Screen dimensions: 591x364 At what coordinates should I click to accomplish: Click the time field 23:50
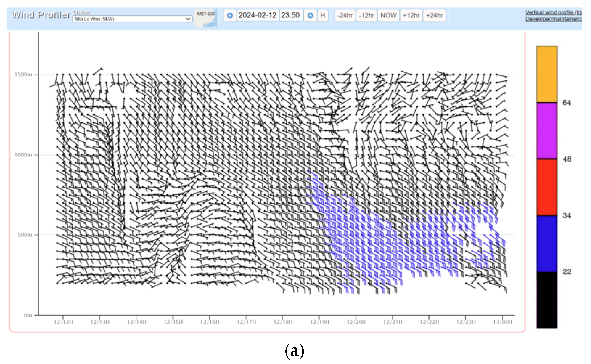291,15
